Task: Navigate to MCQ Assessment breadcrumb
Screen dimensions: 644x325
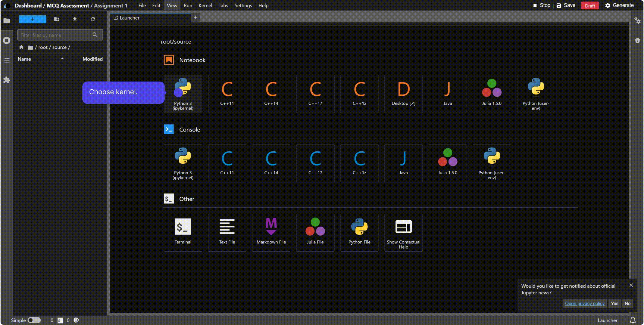Action: tap(68, 5)
